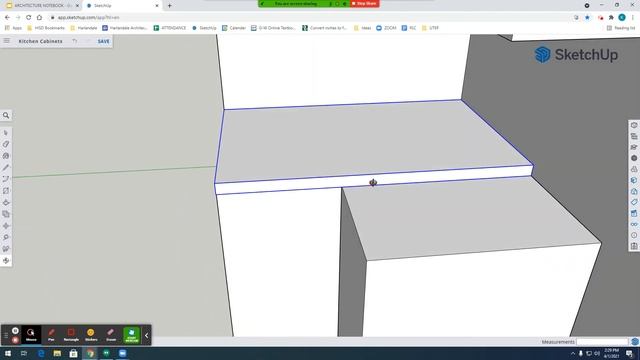Select the Rectangle shape tool in SketchUp
This screenshot has width=640, height=360.
[6, 191]
